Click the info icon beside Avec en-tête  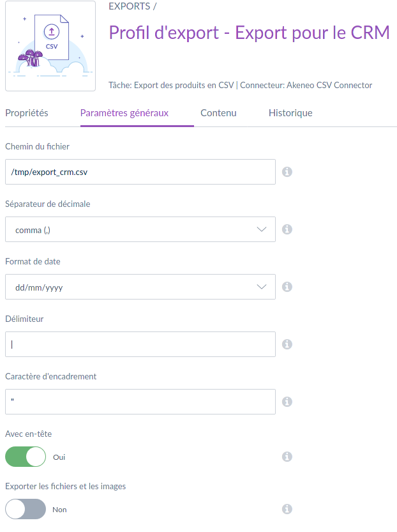pos(287,457)
